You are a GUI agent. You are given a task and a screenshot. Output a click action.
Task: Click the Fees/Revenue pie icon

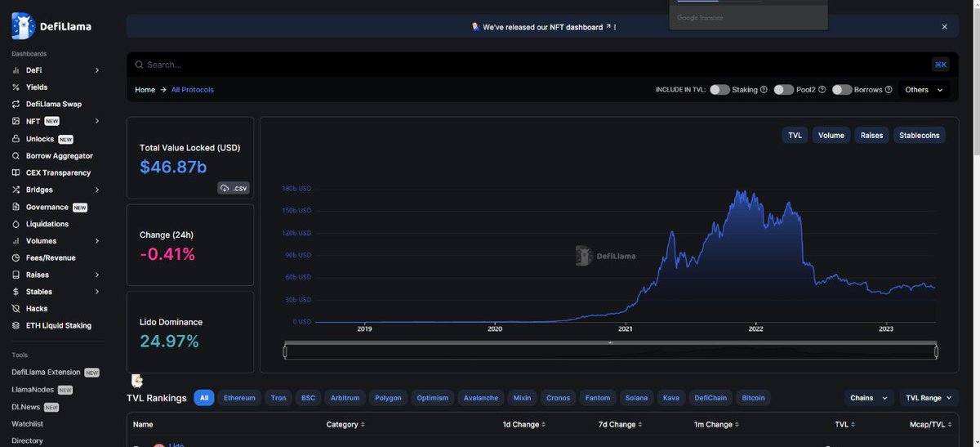(x=16, y=258)
